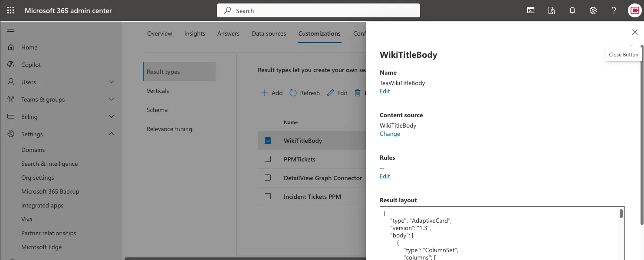The image size is (644, 260).
Task: Collapse the Settings section in the sidebar
Action: (112, 134)
